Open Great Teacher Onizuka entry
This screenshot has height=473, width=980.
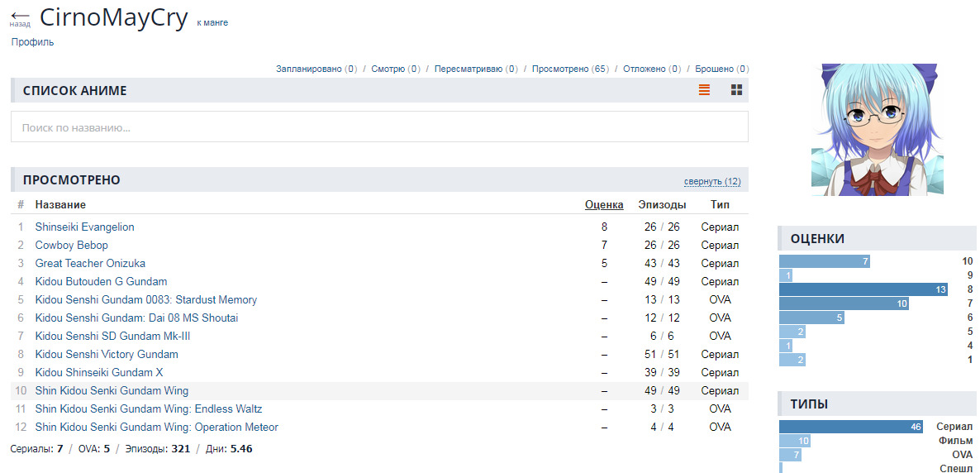(90, 263)
